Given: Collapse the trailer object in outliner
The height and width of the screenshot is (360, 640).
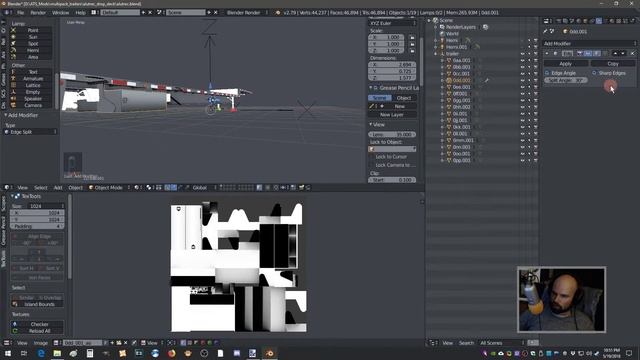Looking at the screenshot, I should click(436, 53).
